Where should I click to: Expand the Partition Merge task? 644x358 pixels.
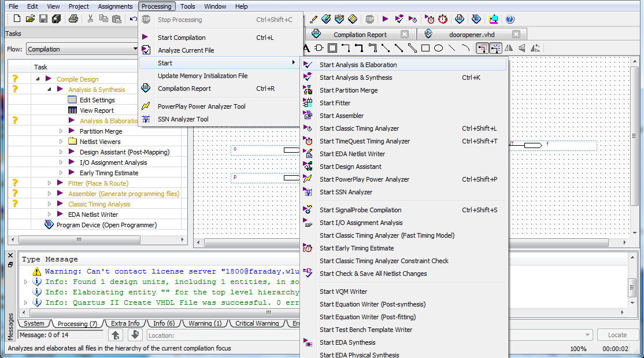(61, 131)
